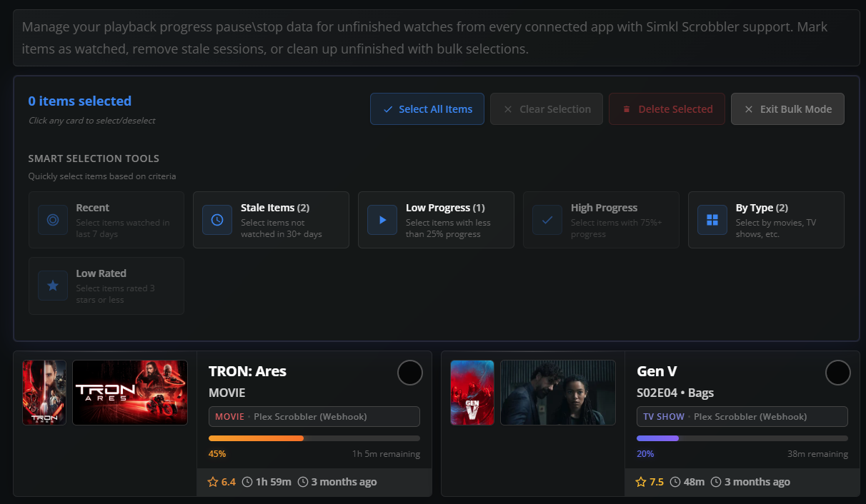Viewport: 866px width, 504px height.
Task: Toggle selection circle on Gen V card
Action: click(838, 373)
